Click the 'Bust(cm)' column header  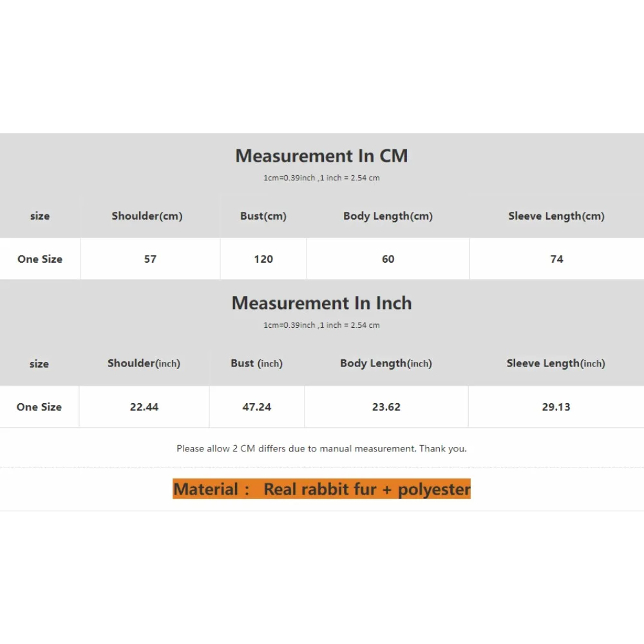263,216
